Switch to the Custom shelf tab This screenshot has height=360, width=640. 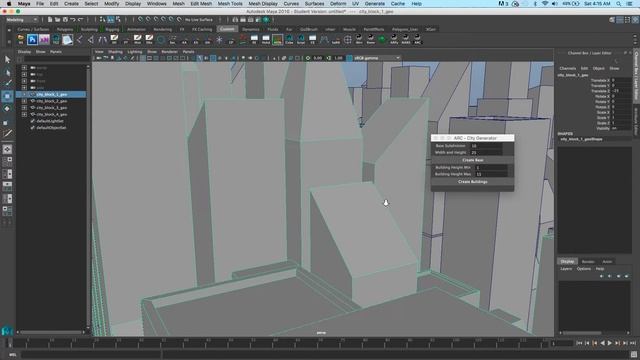pyautogui.click(x=227, y=29)
